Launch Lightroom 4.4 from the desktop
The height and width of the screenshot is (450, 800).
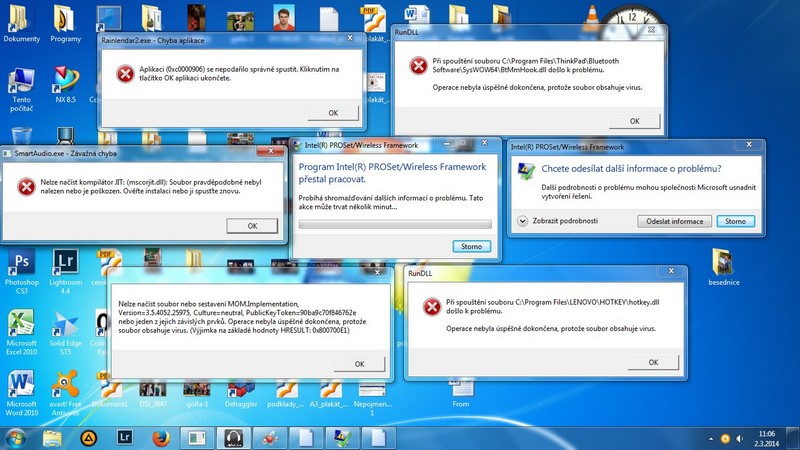point(65,264)
